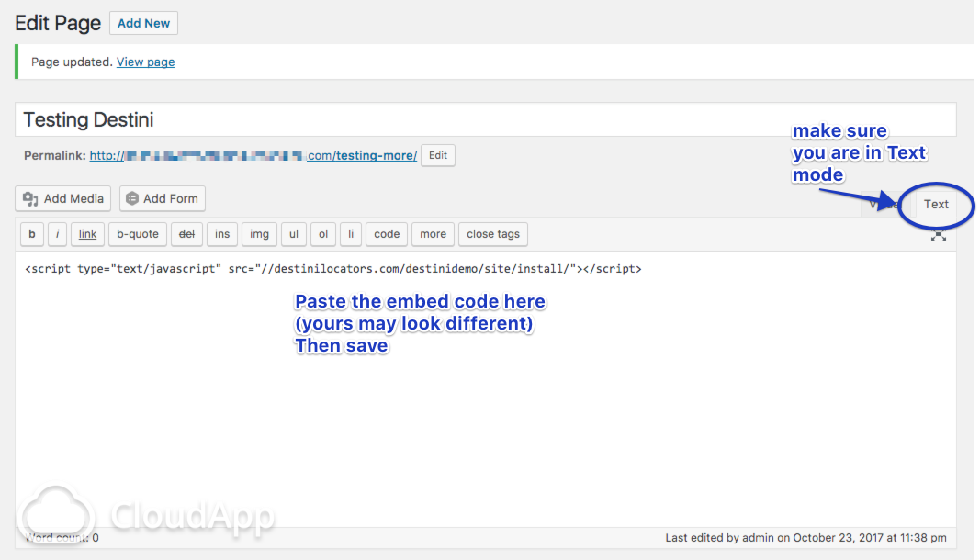Image resolution: width=980 pixels, height=560 pixels.
Task: Switch to the Text editor tab
Action: [936, 205]
